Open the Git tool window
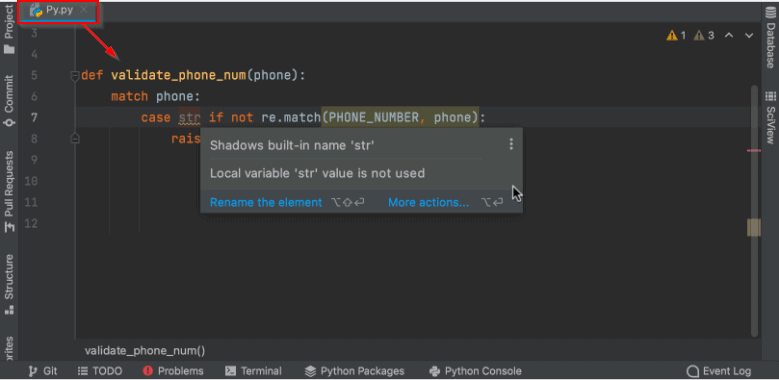 (x=43, y=371)
